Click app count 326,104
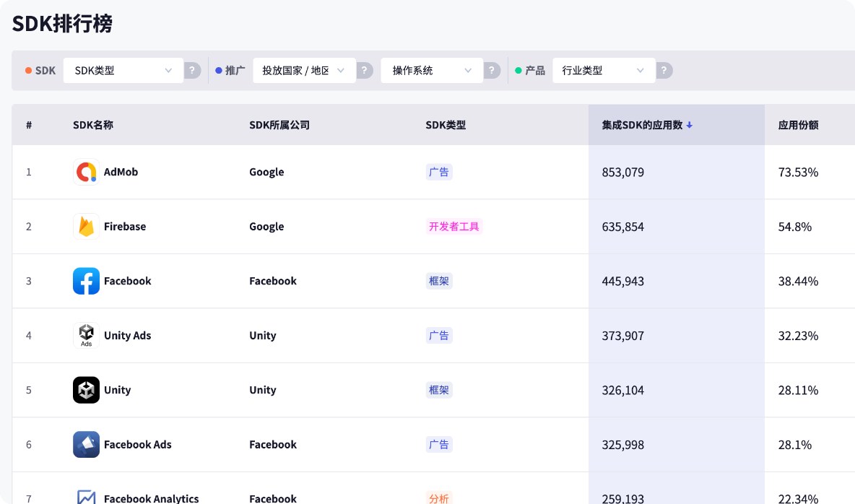The width and height of the screenshot is (855, 504). point(622,391)
